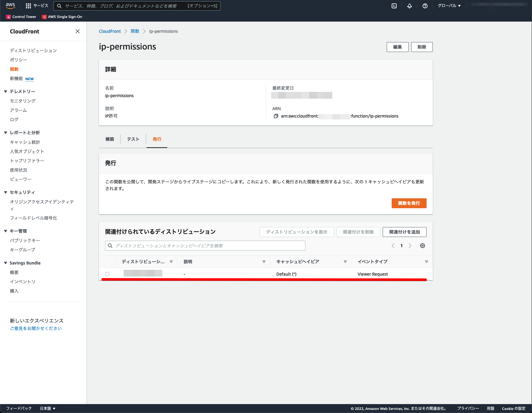Viewport: 532px width, 413px height.
Task: Click the 関数 breadcrumb link
Action: tap(135, 31)
